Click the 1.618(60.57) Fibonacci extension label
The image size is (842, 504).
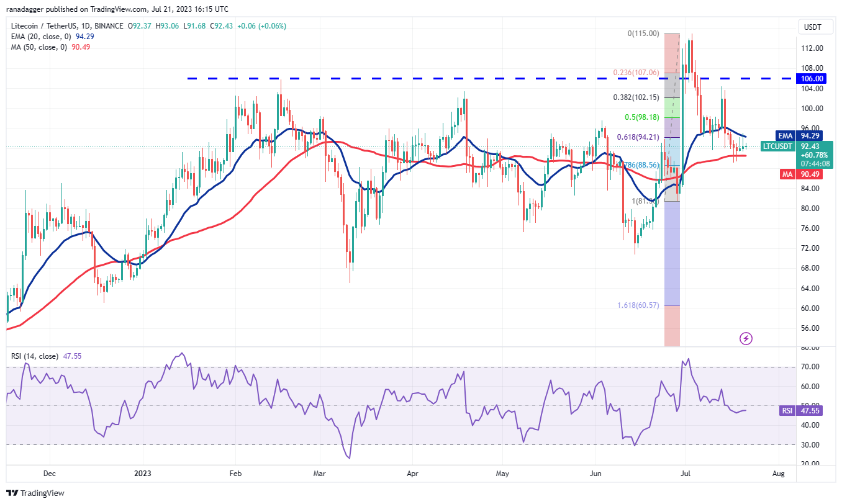tap(640, 305)
